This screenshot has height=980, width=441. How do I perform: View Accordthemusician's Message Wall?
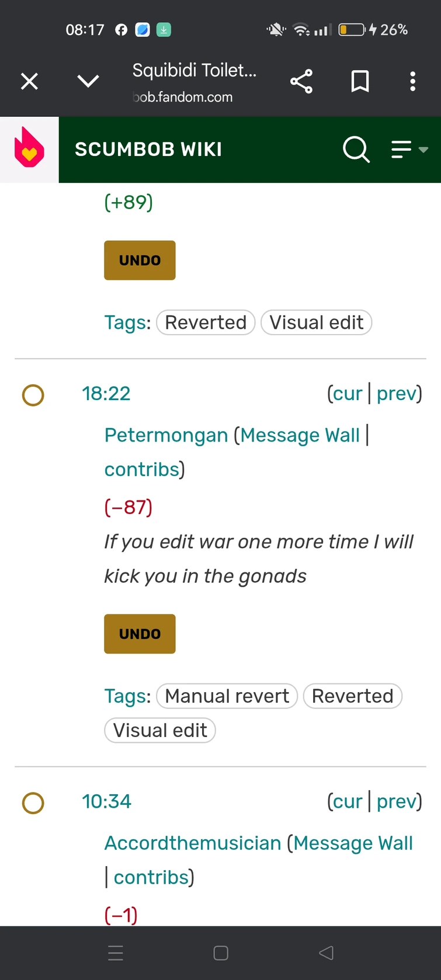[353, 843]
